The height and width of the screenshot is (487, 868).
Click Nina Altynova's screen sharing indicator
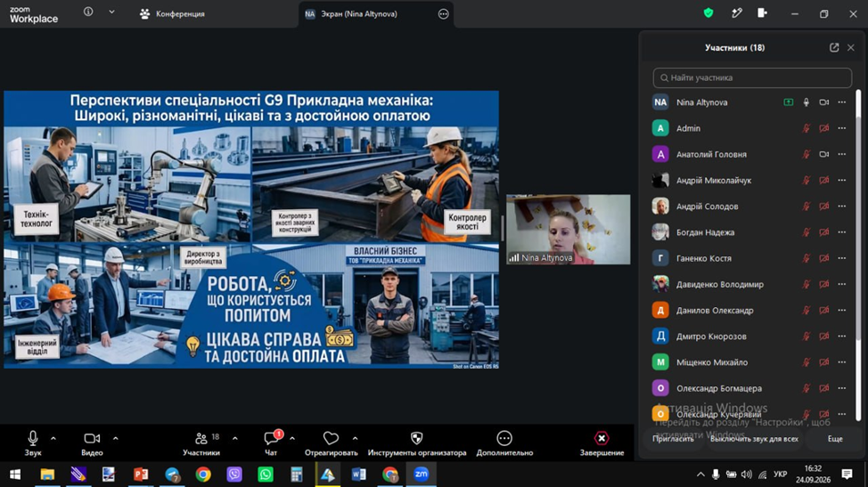coord(789,102)
